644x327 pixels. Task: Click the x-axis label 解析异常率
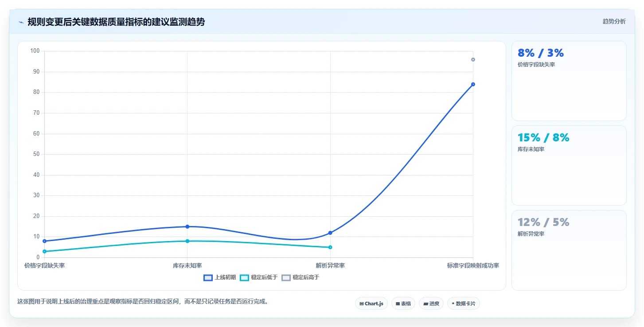click(330, 265)
